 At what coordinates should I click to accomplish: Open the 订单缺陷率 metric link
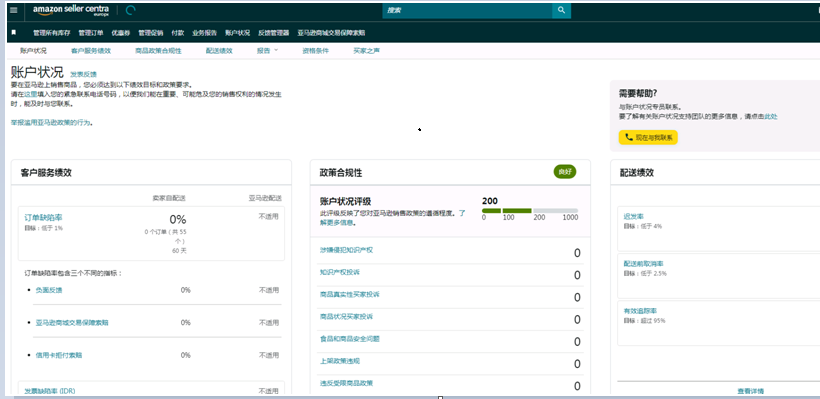click(43, 217)
